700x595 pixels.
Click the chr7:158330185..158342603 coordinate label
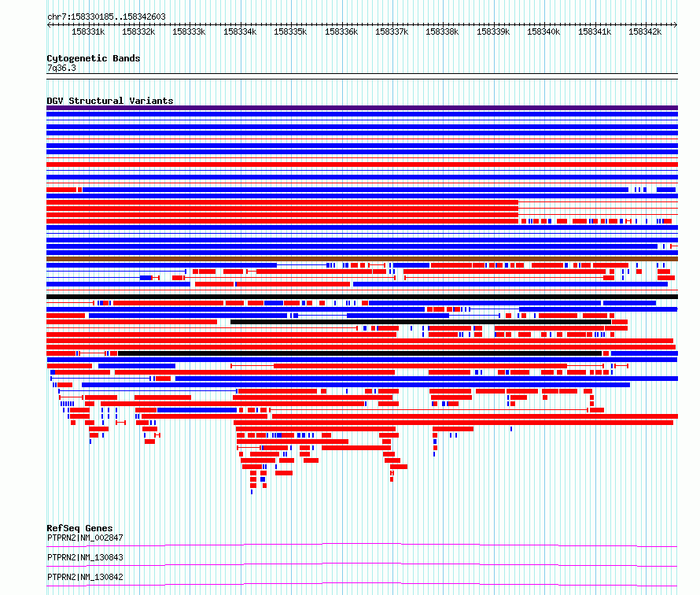(106, 17)
